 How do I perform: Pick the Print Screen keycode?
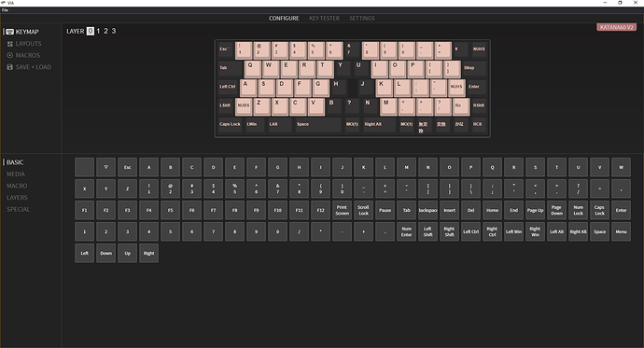pos(343,210)
